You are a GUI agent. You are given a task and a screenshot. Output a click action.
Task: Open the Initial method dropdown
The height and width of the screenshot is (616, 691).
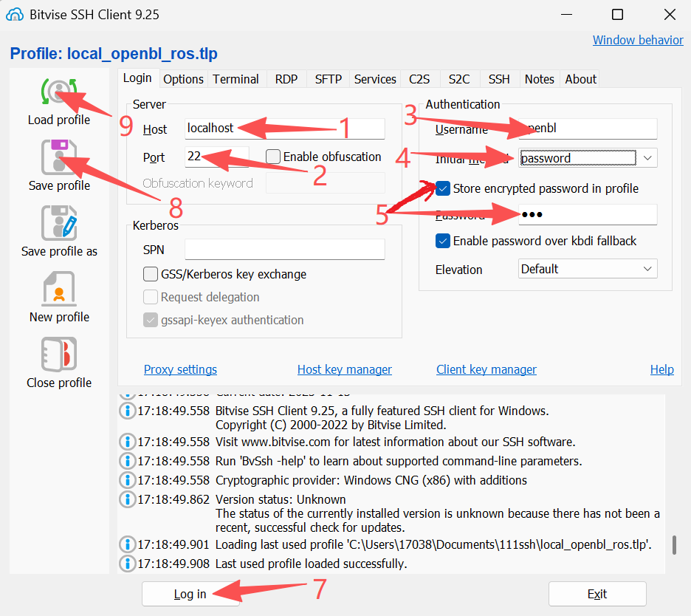(647, 158)
